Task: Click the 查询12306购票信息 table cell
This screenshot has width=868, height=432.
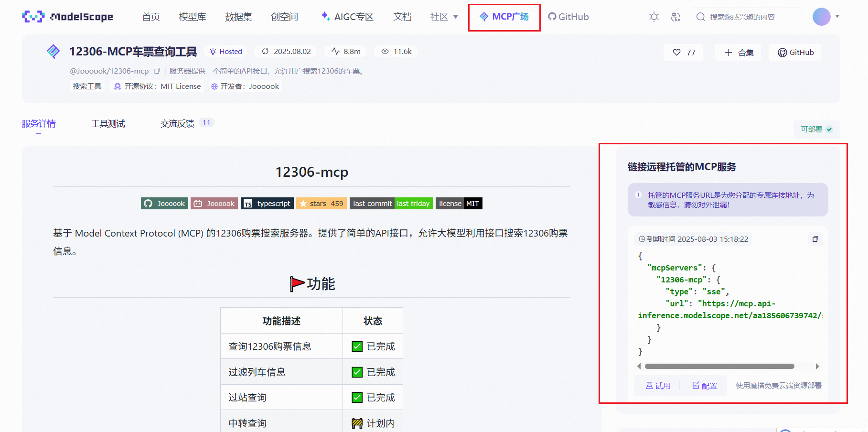Action: [281, 346]
